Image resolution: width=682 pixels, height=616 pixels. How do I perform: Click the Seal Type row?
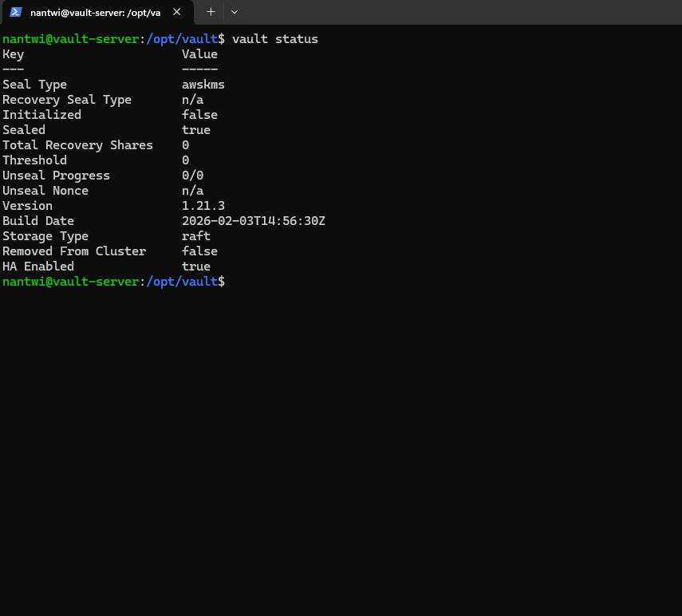click(34, 84)
